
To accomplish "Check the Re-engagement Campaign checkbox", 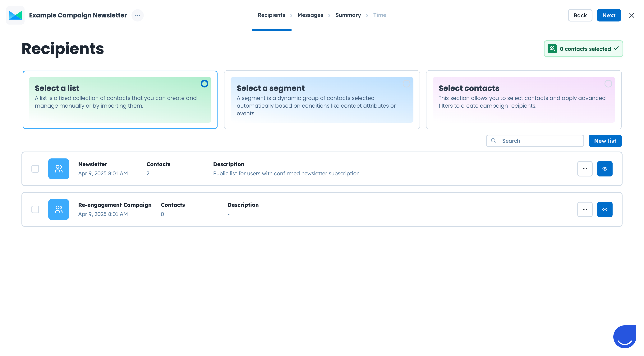I will (x=35, y=209).
